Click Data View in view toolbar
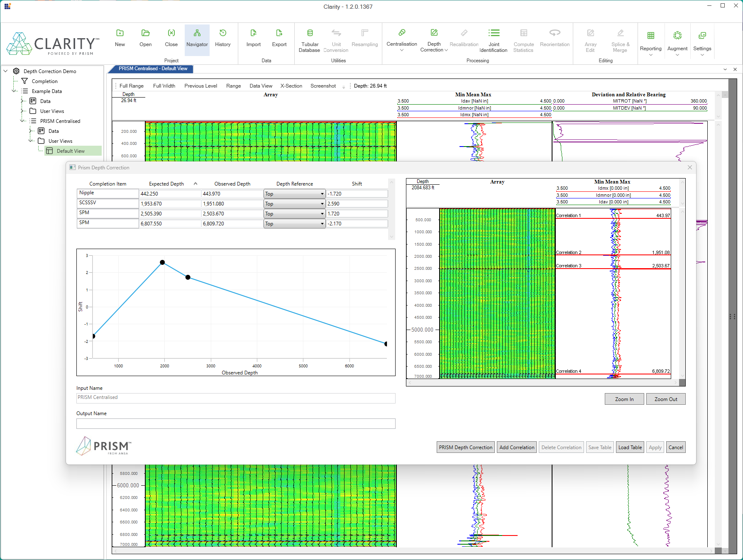Viewport: 743px width, 560px height. point(261,86)
